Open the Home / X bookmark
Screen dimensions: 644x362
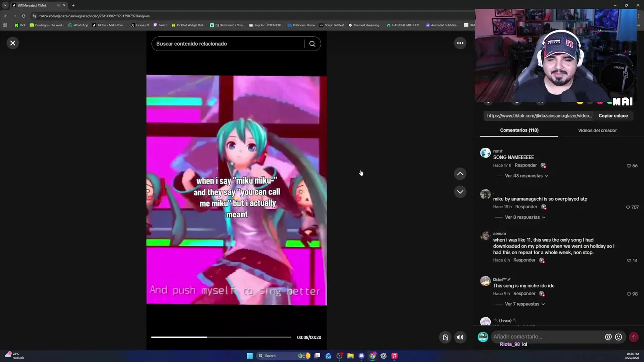pyautogui.click(x=140, y=25)
